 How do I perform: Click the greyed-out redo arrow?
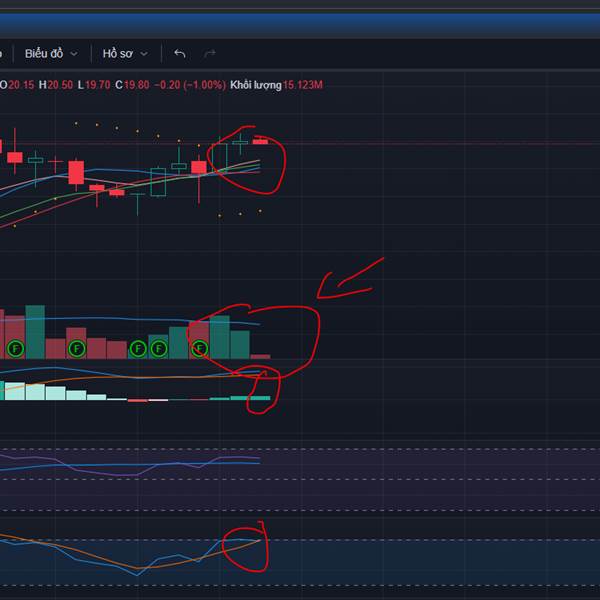pos(209,54)
